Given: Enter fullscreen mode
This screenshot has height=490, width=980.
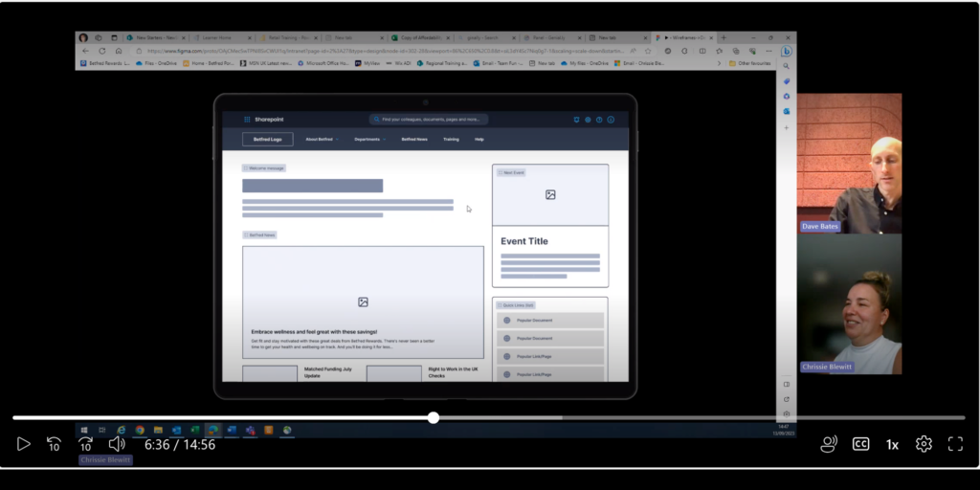Looking at the screenshot, I should point(955,444).
